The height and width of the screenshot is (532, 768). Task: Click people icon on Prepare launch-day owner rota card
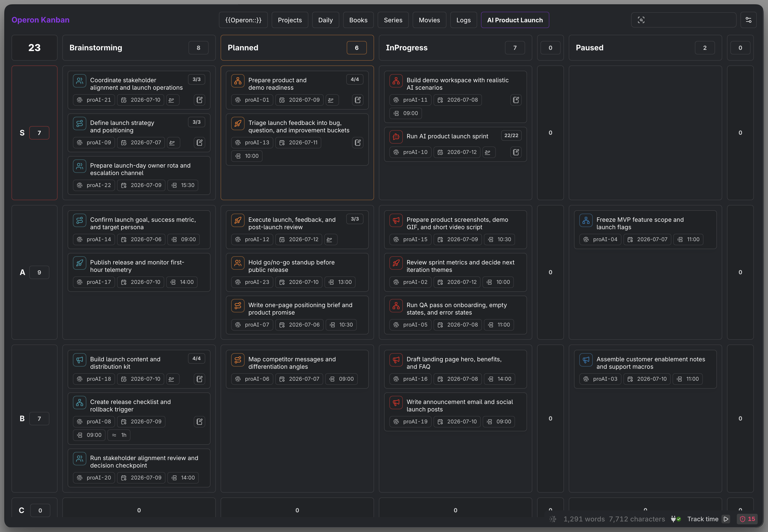point(79,166)
